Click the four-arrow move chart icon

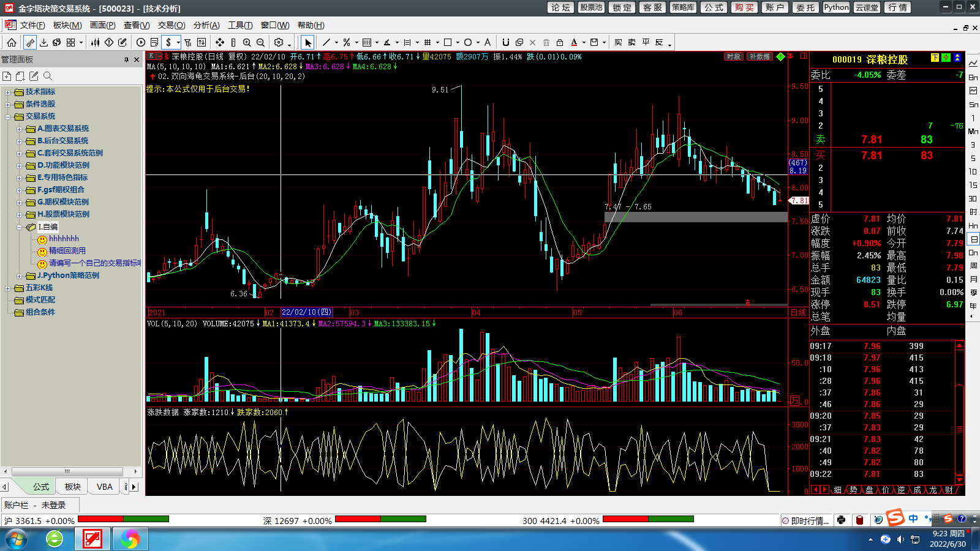[x=219, y=42]
